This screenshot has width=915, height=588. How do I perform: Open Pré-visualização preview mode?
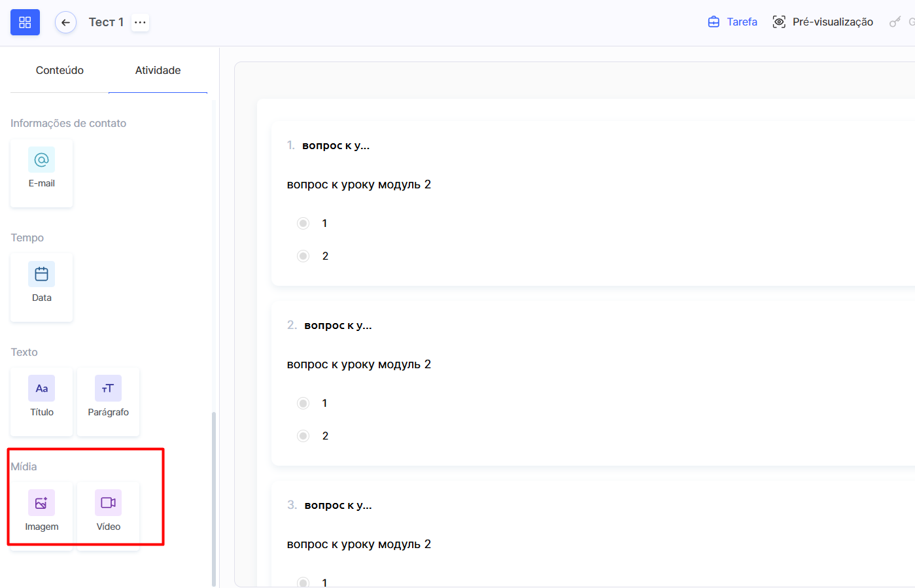pos(823,22)
